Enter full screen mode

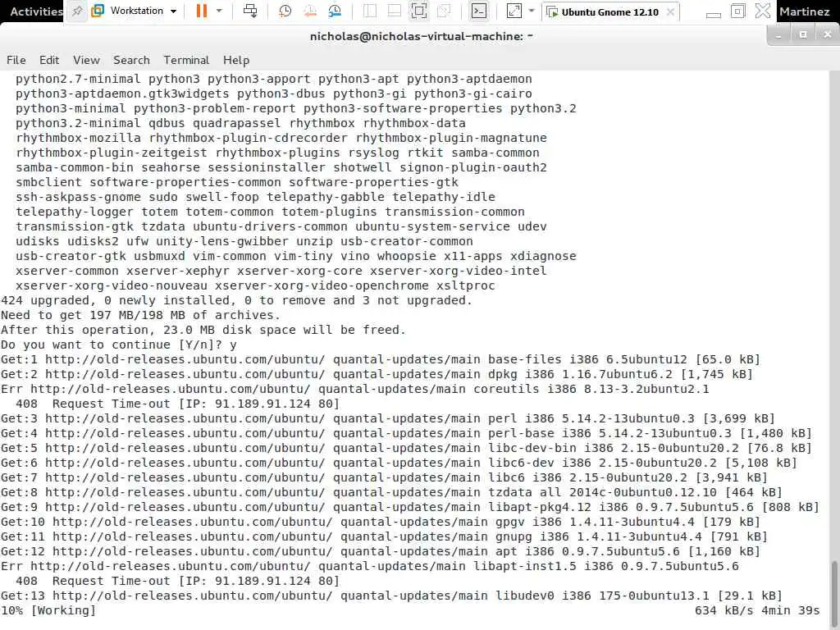click(419, 11)
